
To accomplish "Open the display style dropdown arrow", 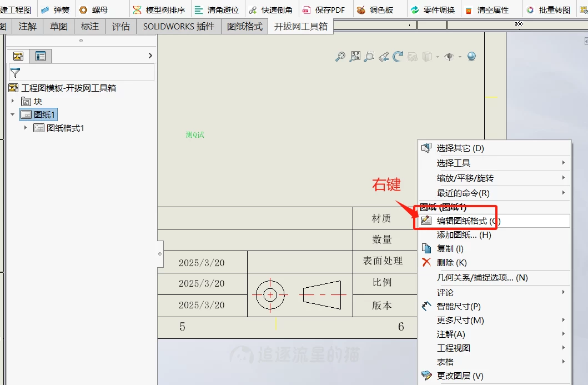I will point(438,57).
